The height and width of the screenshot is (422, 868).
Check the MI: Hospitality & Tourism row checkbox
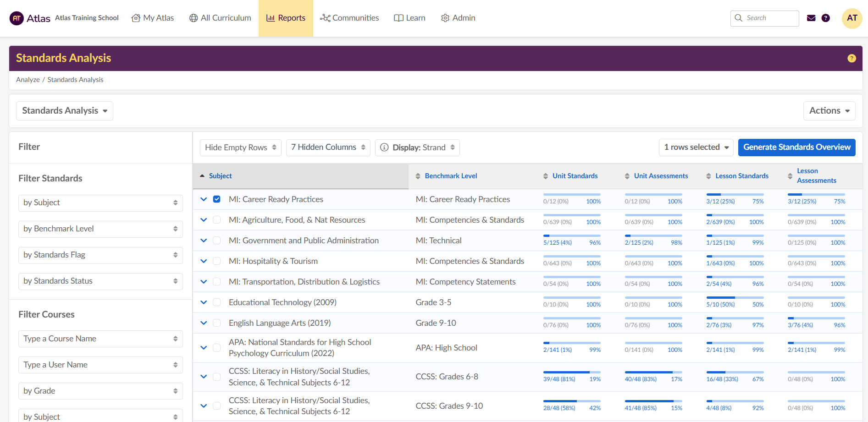(x=217, y=261)
